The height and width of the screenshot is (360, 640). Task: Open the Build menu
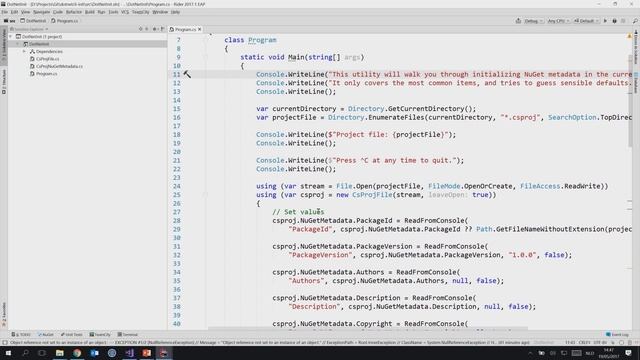pyautogui.click(x=89, y=12)
